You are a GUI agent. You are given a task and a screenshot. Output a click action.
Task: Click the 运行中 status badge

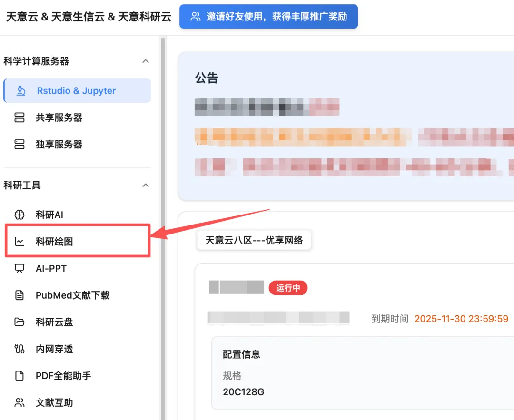(x=288, y=288)
